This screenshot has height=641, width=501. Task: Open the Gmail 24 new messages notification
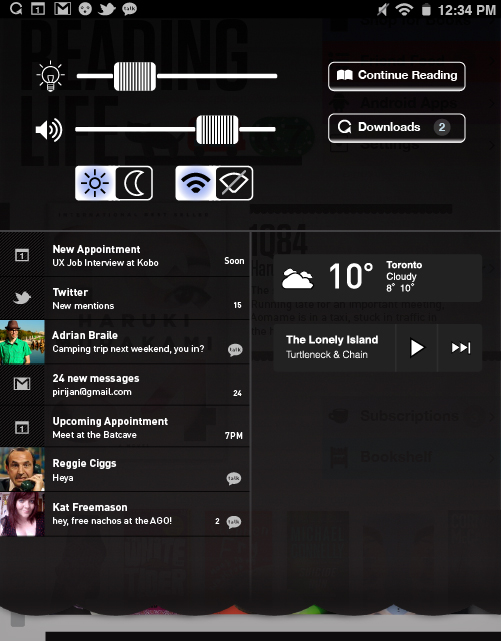[x=125, y=385]
